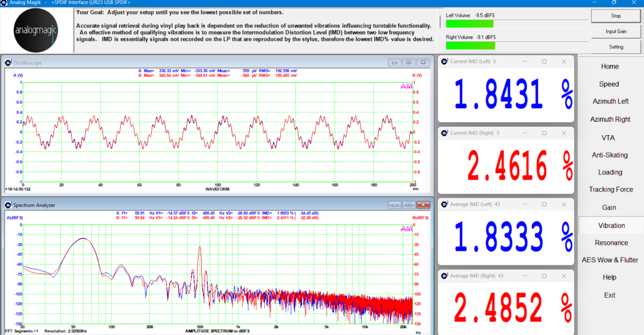644x335 pixels.
Task: Open the Anti-Skating measurement
Action: (609, 155)
